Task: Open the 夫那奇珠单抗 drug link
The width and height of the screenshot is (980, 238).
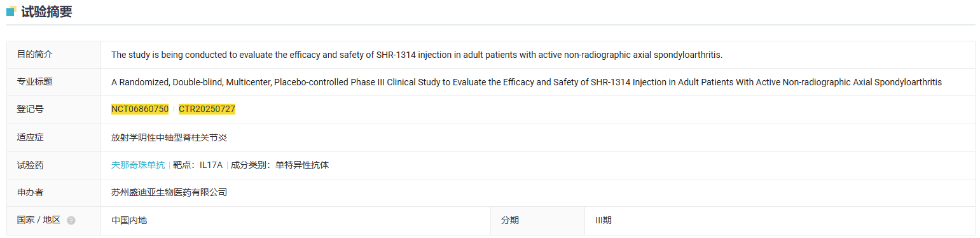Action: click(138, 165)
